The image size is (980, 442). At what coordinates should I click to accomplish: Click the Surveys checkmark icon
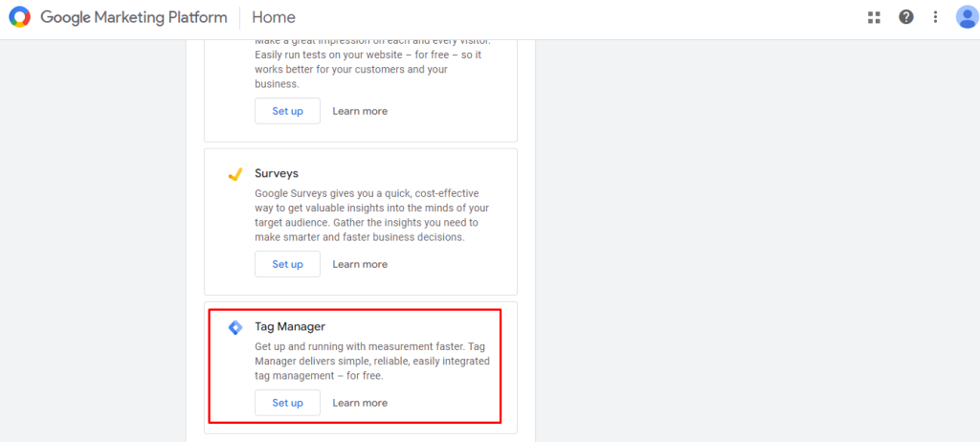pos(235,174)
